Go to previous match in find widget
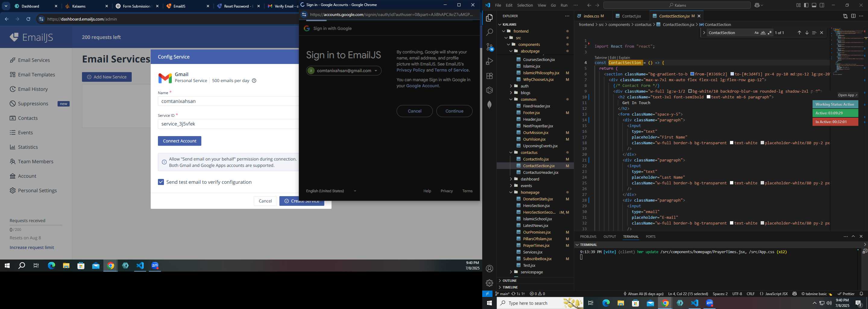The height and width of the screenshot is (309, 868). pos(799,33)
